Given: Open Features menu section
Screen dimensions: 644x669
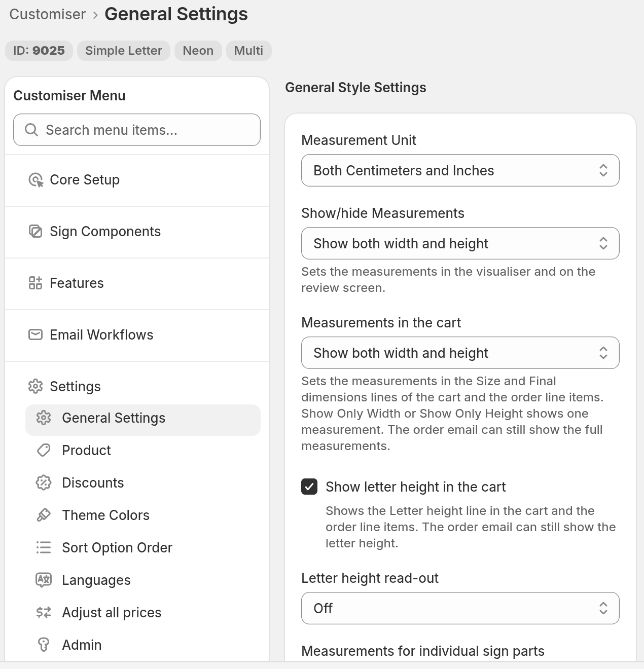Looking at the screenshot, I should (137, 283).
